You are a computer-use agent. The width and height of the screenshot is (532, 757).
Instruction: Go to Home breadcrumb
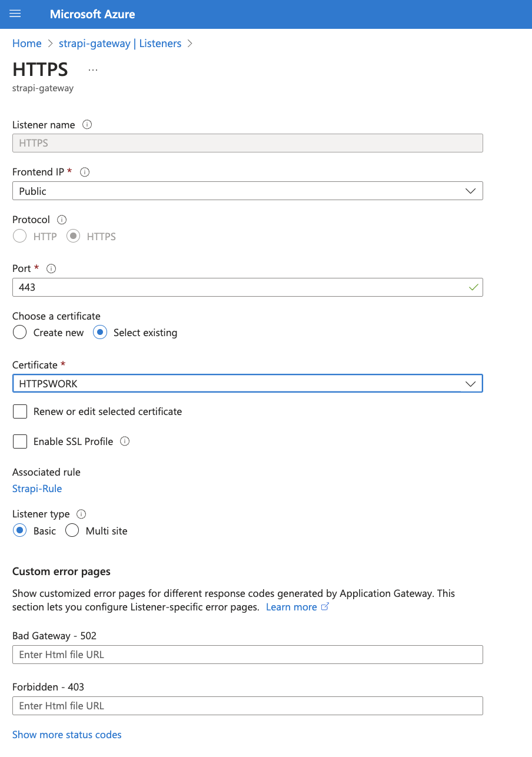click(x=26, y=43)
